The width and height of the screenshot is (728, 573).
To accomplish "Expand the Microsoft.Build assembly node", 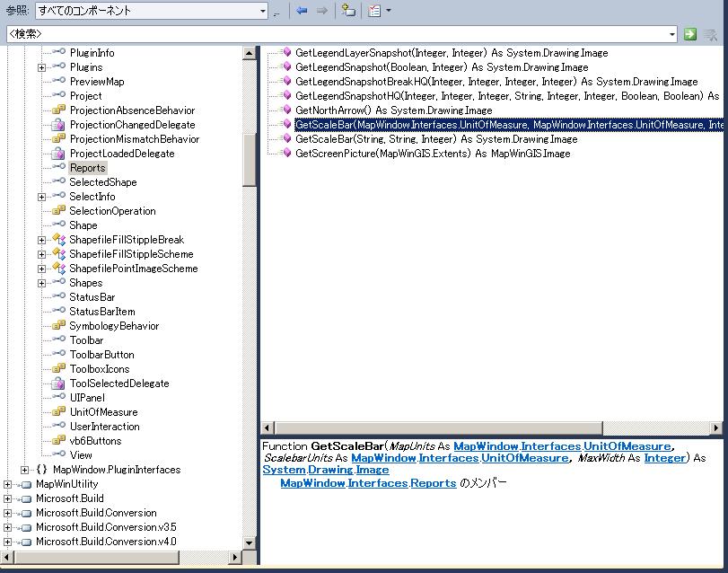I will point(8,498).
